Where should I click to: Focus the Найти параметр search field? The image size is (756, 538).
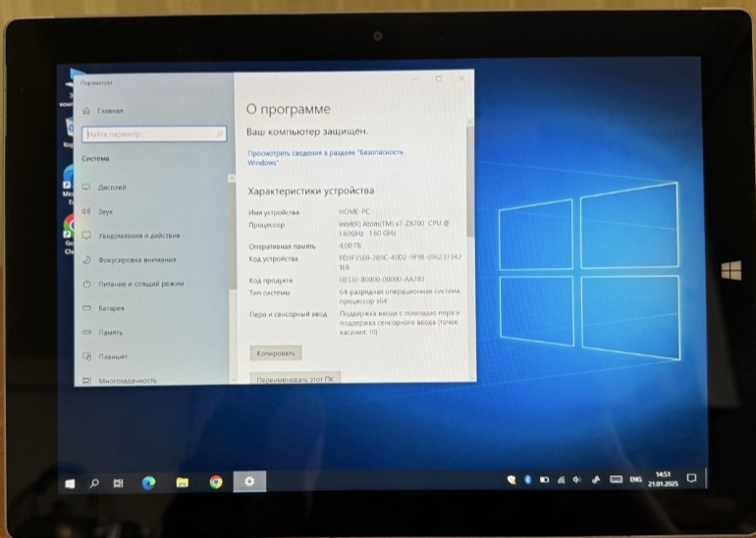pos(154,134)
